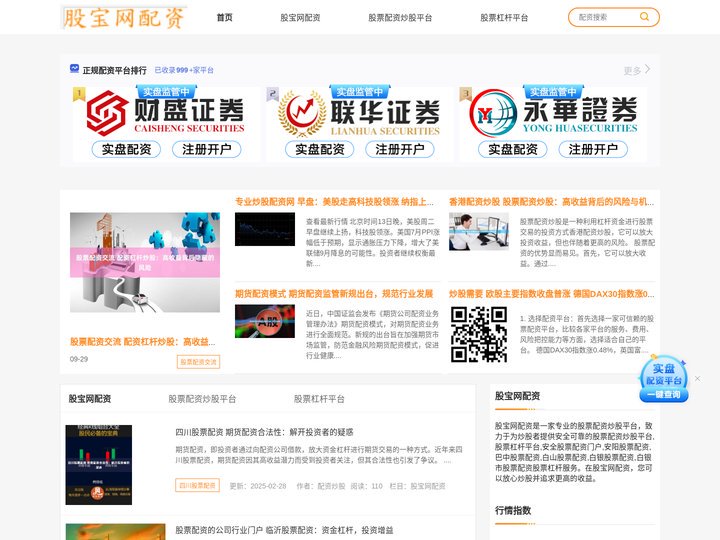The width and height of the screenshot is (720, 540).
Task: Click the featured city puzzle image
Action: coord(145,262)
